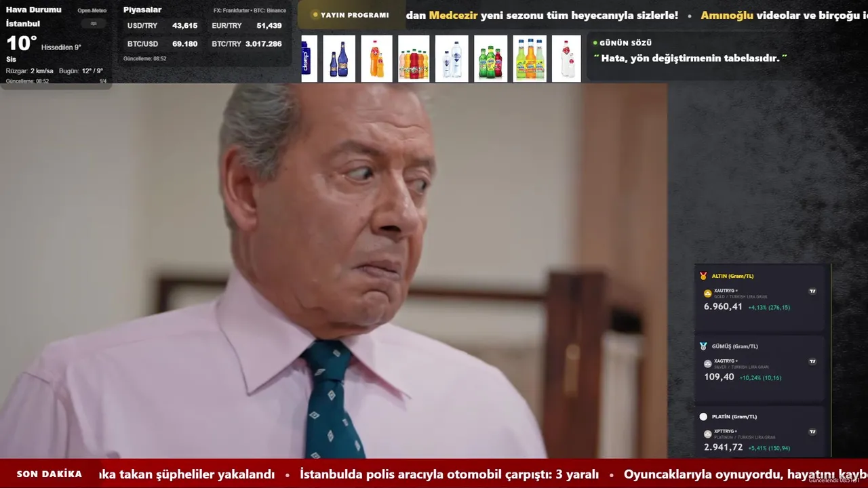Click the Piyasalar panel title

pyautogui.click(x=142, y=9)
